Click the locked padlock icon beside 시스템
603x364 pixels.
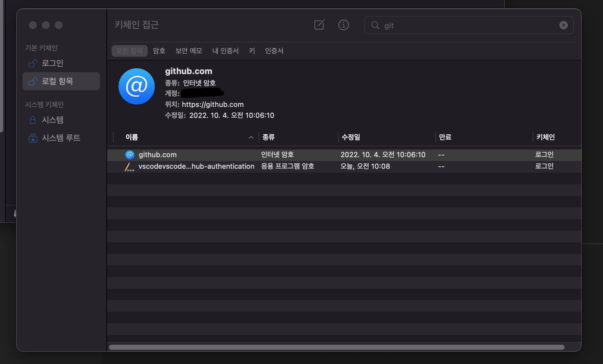33,120
